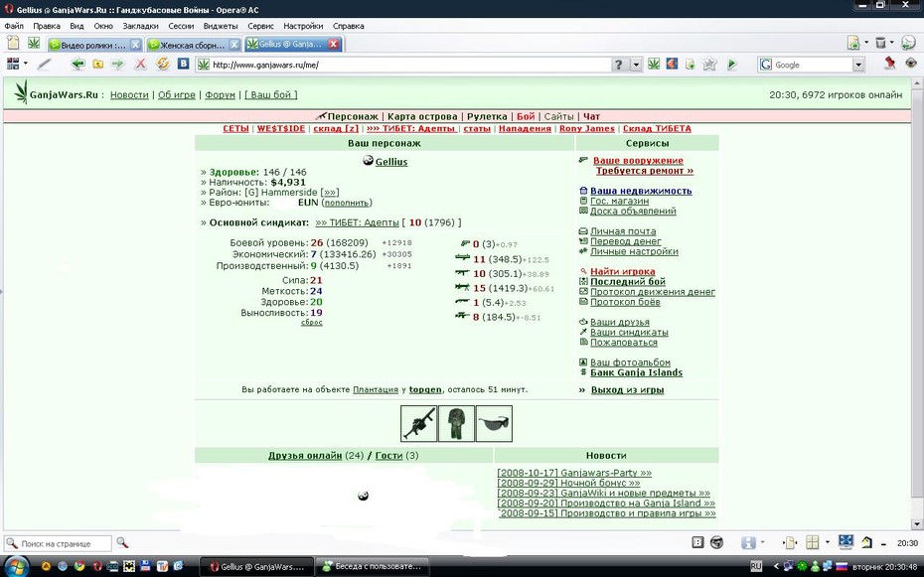This screenshot has height=577, width=924.
Task: Open the Плантация object link
Action: (x=376, y=389)
